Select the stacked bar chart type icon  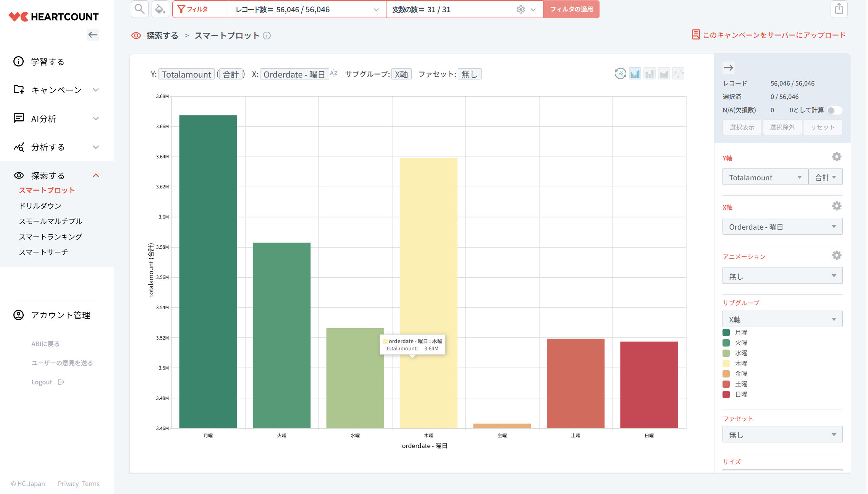tap(650, 74)
